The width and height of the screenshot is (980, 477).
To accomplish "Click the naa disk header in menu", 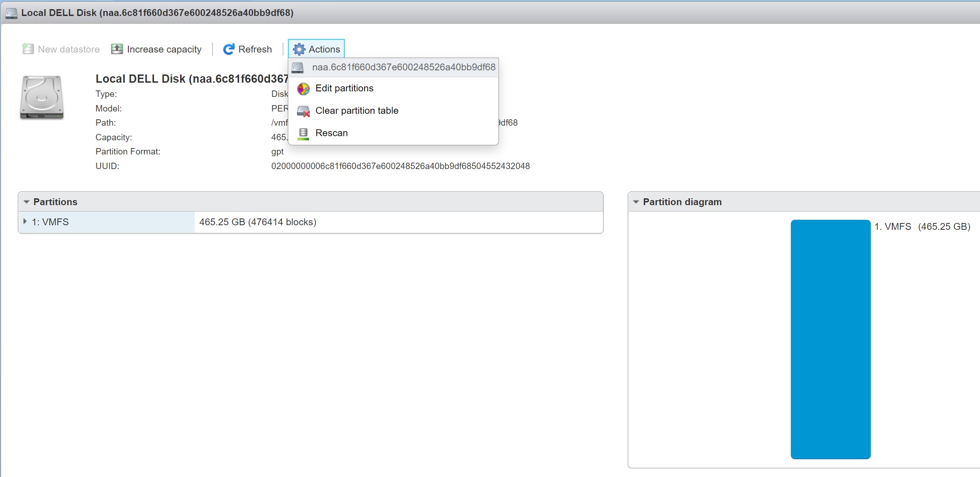I will [403, 68].
